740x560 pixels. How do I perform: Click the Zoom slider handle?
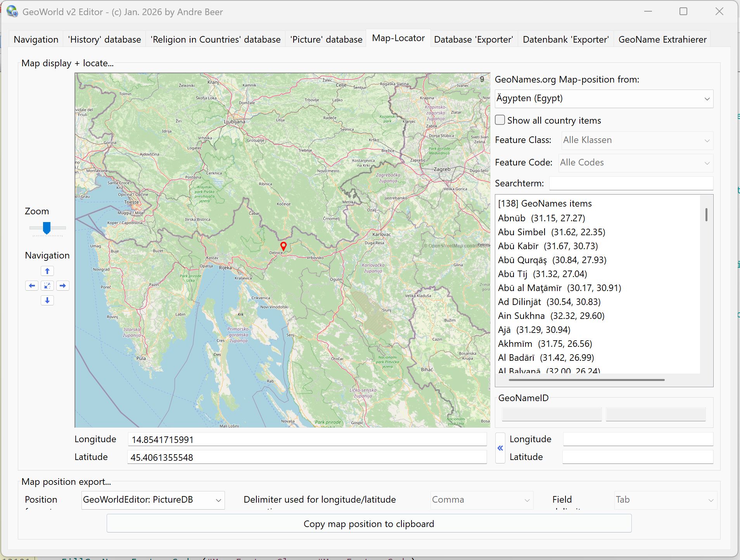click(47, 228)
